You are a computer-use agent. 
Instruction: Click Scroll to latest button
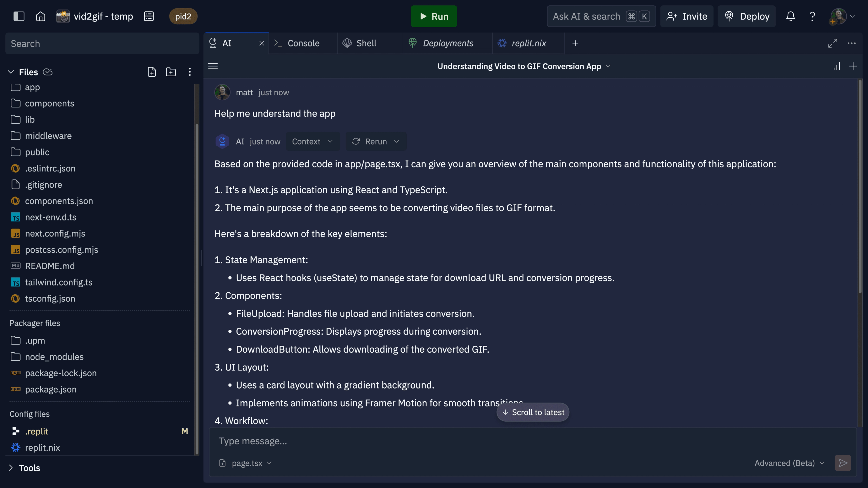(533, 412)
